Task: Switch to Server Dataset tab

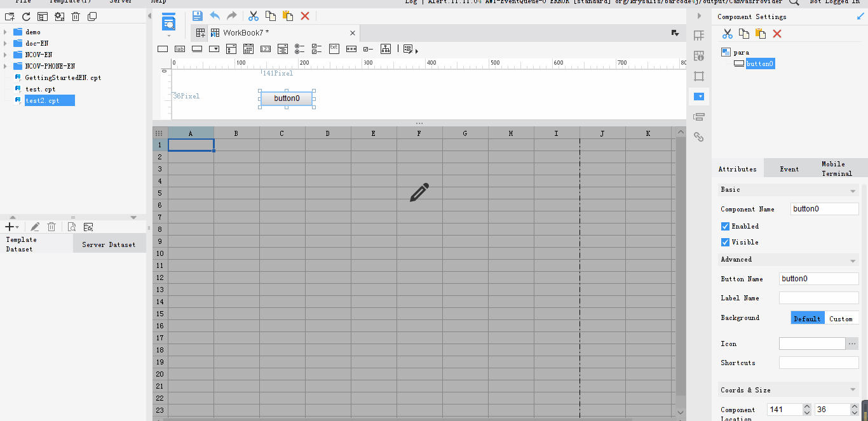Action: tap(109, 244)
